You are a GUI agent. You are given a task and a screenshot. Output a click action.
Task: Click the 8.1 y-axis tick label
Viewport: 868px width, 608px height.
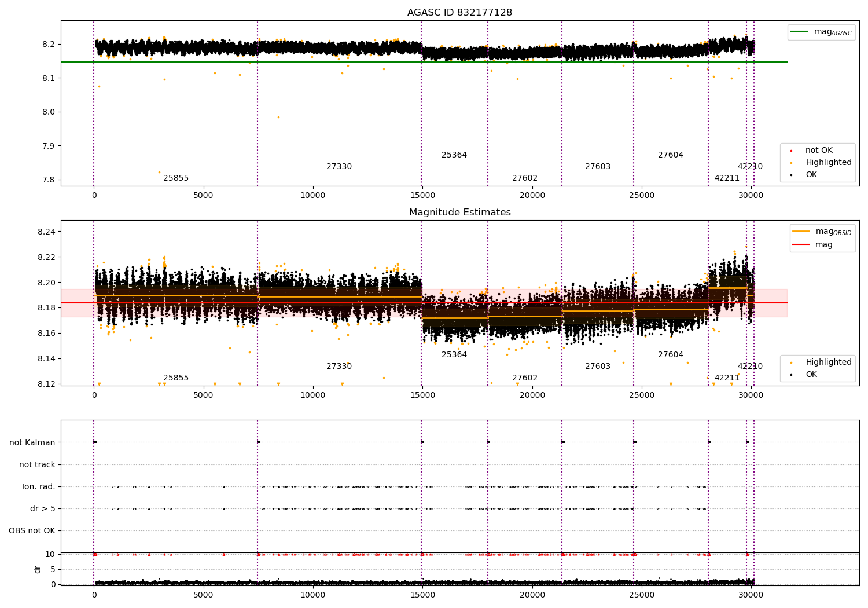coord(49,78)
